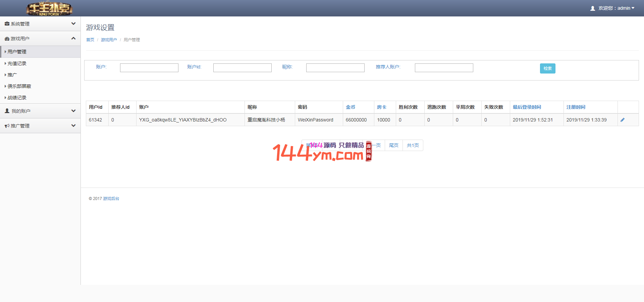Expand the 系统管理 chevron
The width and height of the screenshot is (644, 302).
click(73, 23)
